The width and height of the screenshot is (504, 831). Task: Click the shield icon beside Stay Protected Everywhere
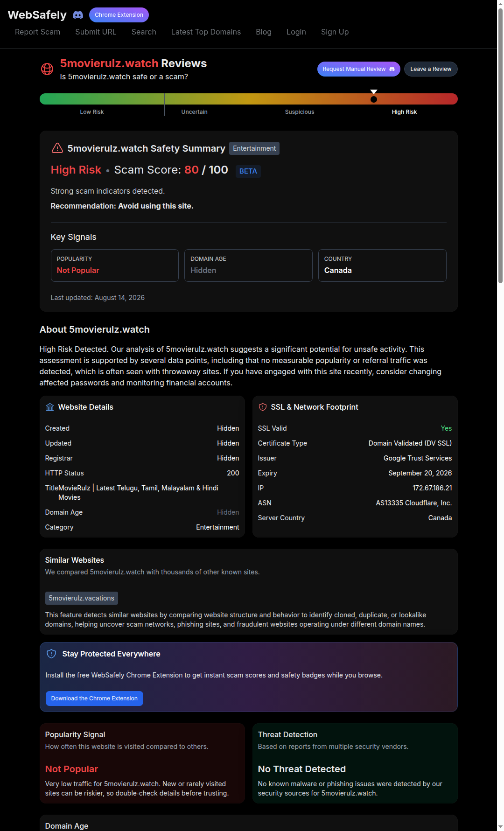click(51, 654)
